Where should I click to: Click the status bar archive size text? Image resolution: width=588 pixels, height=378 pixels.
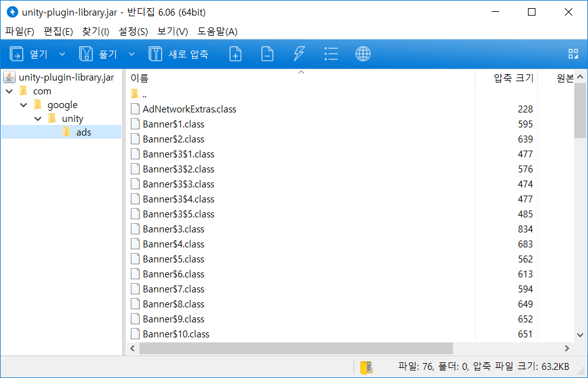(521, 366)
